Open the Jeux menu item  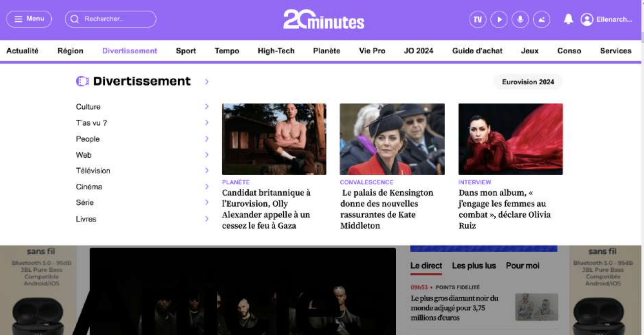(x=530, y=51)
